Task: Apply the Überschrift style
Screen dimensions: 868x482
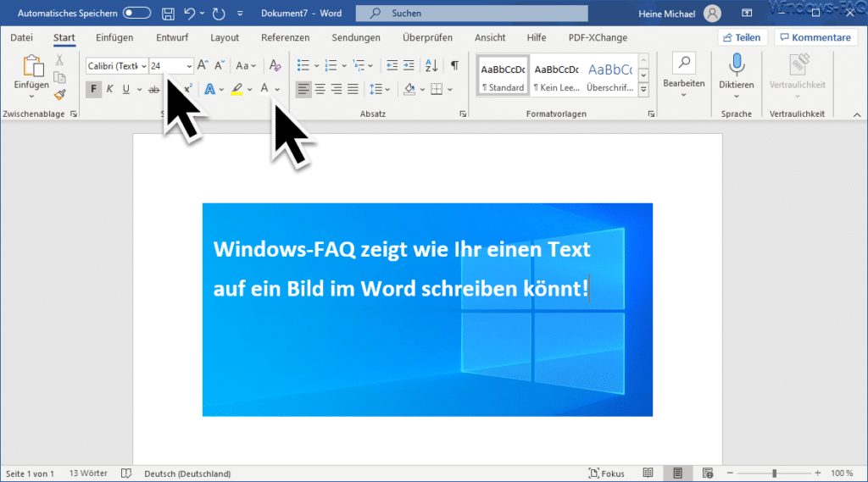Action: point(610,75)
